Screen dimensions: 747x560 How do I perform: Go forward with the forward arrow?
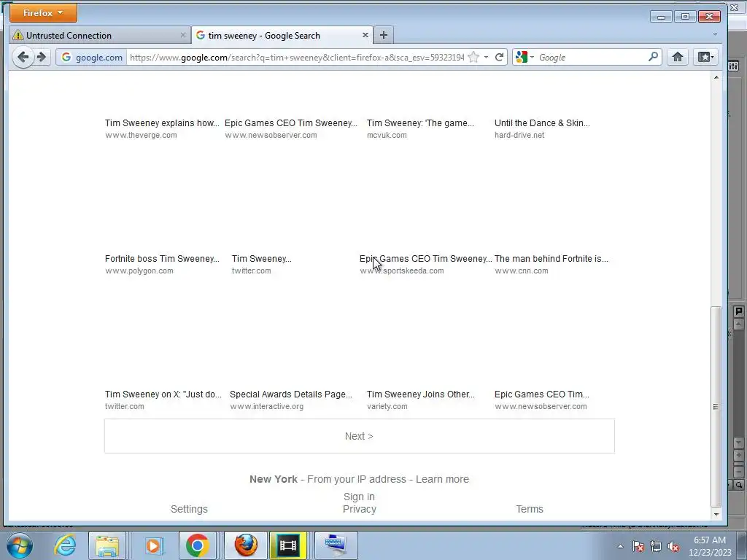[42, 58]
